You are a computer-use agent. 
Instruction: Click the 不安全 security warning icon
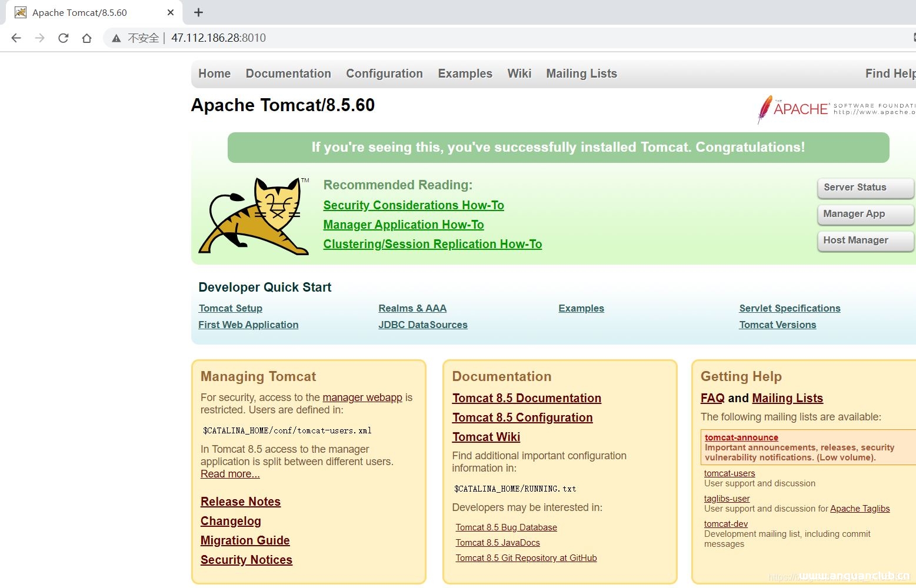click(115, 38)
